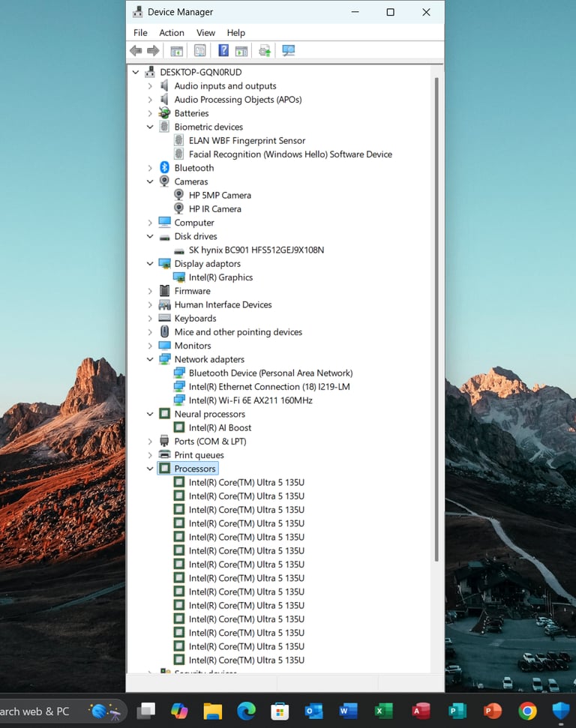Select the ELAN WBF Fingerprint Sensor device
576x728 pixels.
247,141
